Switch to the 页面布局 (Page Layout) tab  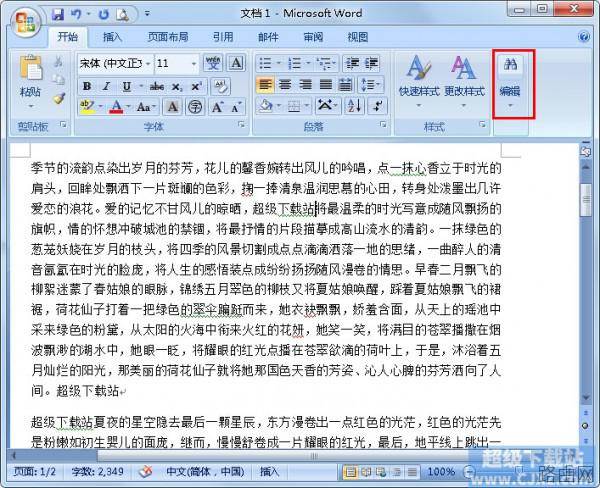pyautogui.click(x=168, y=37)
